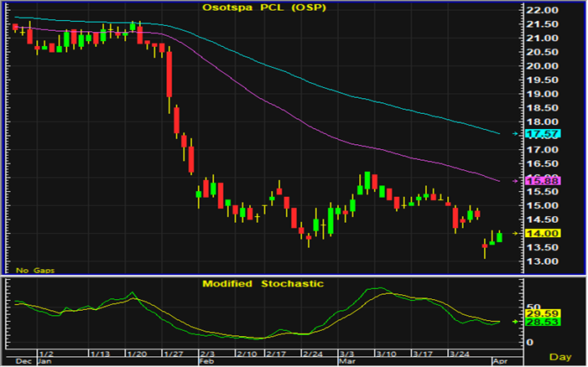588x367 pixels.
Task: Click the 15.00 price axis label
Action: coord(542,206)
